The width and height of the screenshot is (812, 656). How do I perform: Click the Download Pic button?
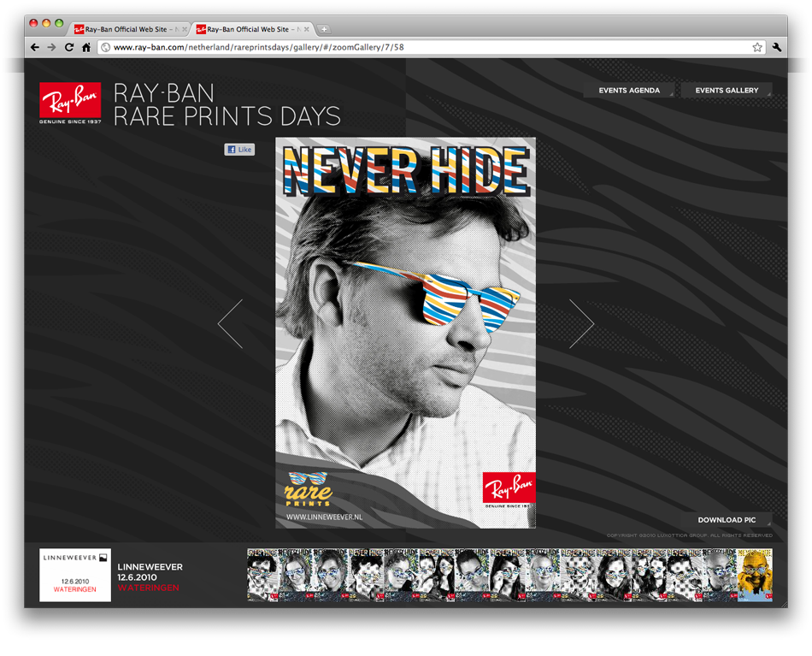726,520
